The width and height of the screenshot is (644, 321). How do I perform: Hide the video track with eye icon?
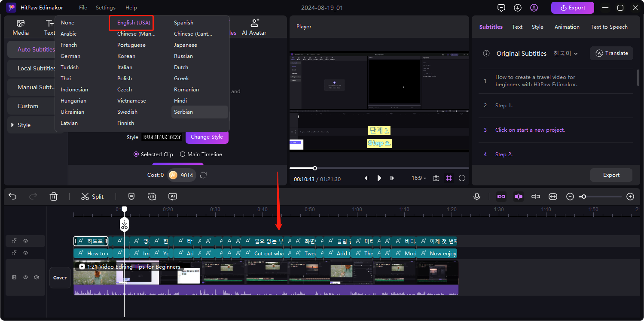coord(25,278)
